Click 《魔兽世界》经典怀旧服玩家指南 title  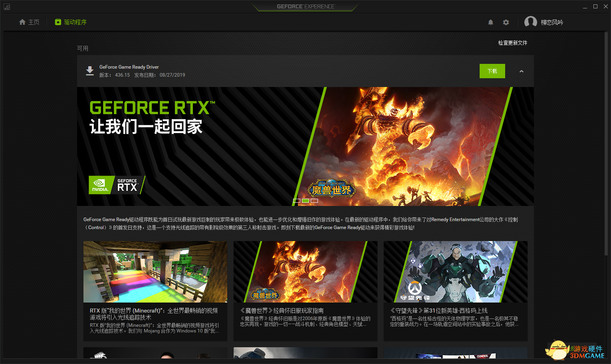click(x=282, y=311)
